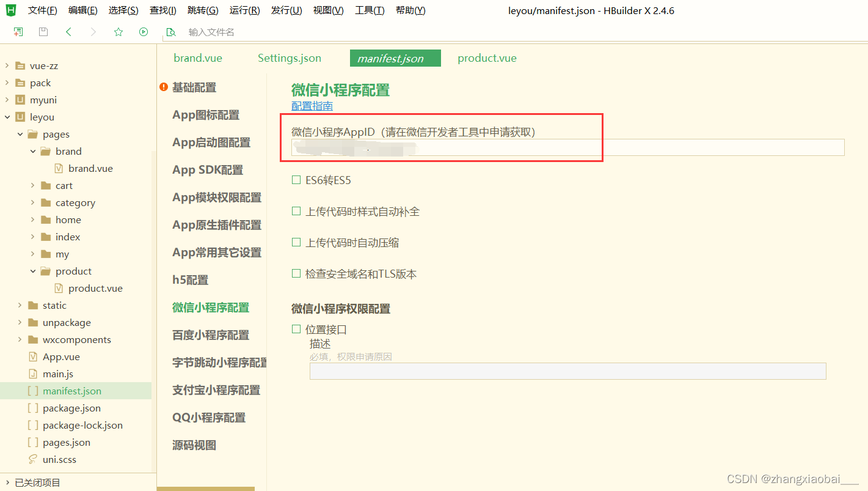Enable the ES6转ES5 checkbox

click(296, 180)
